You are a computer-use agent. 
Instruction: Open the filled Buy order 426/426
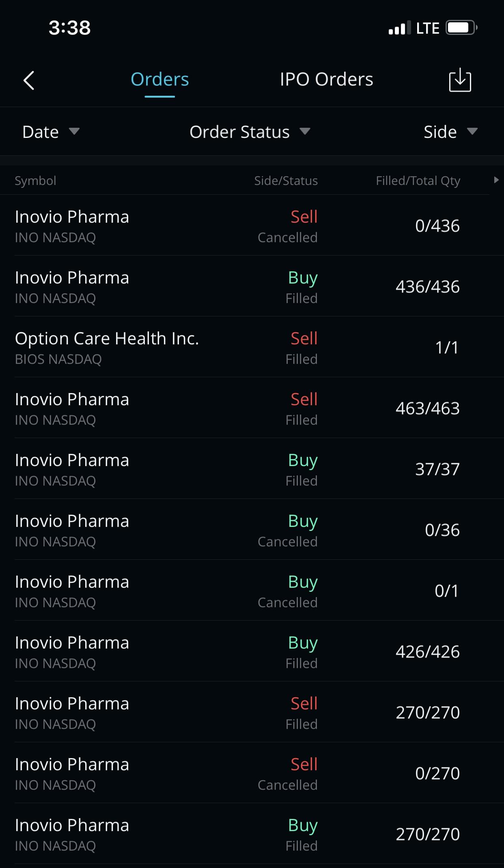click(252, 651)
